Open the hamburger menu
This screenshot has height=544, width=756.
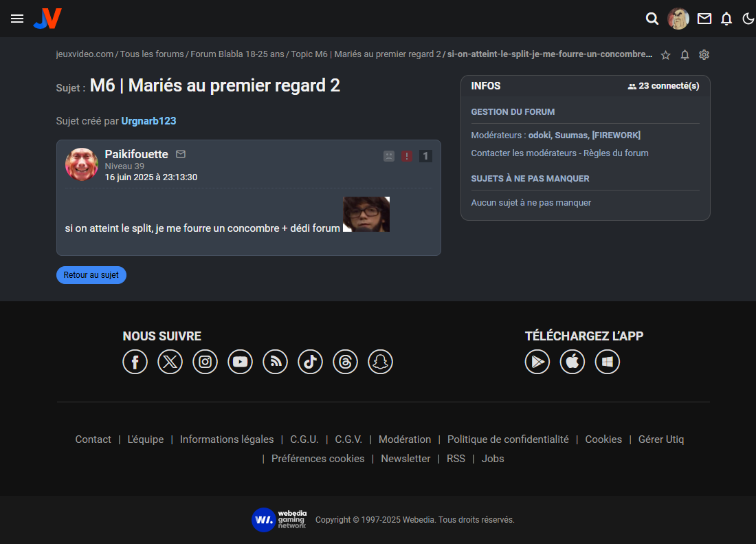17,19
